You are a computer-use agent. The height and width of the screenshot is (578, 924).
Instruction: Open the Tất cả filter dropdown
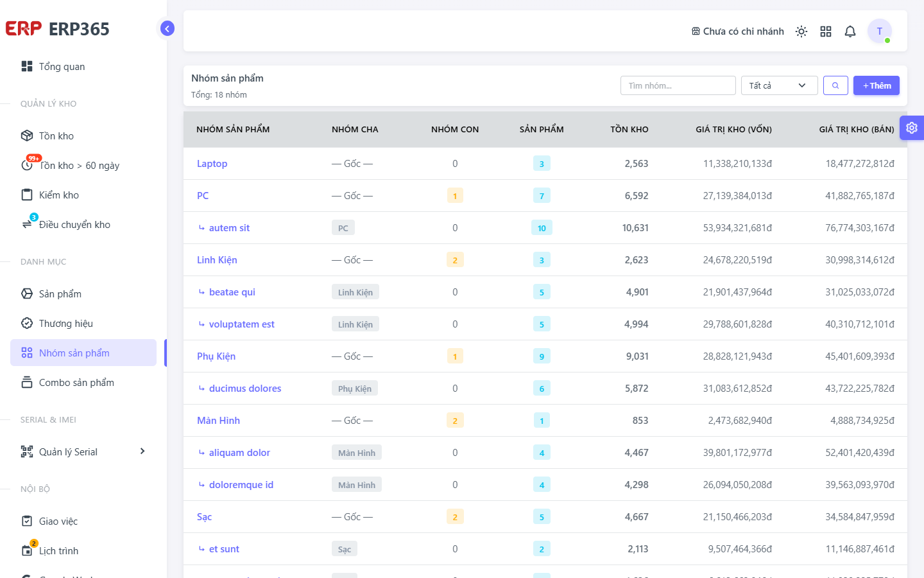pyautogui.click(x=779, y=85)
